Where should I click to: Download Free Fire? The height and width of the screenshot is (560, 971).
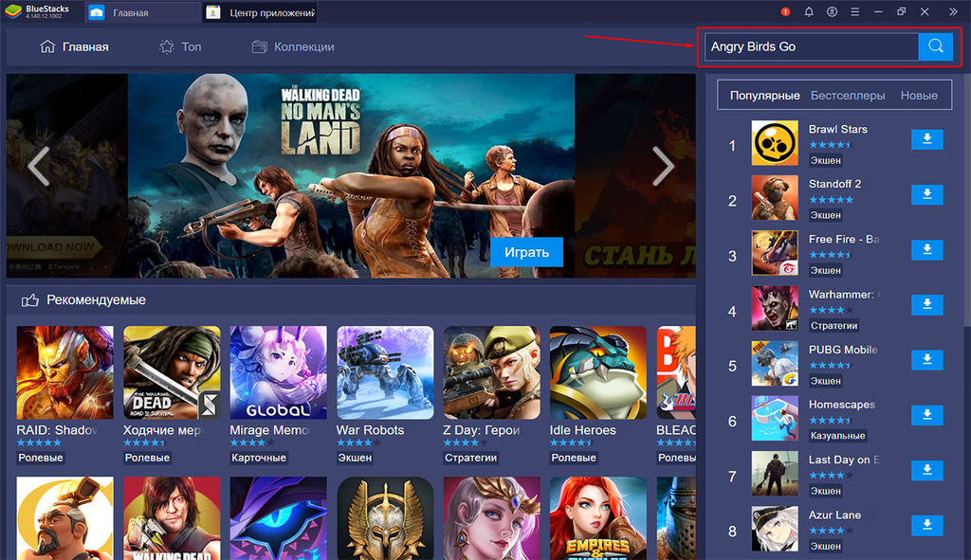pos(927,249)
